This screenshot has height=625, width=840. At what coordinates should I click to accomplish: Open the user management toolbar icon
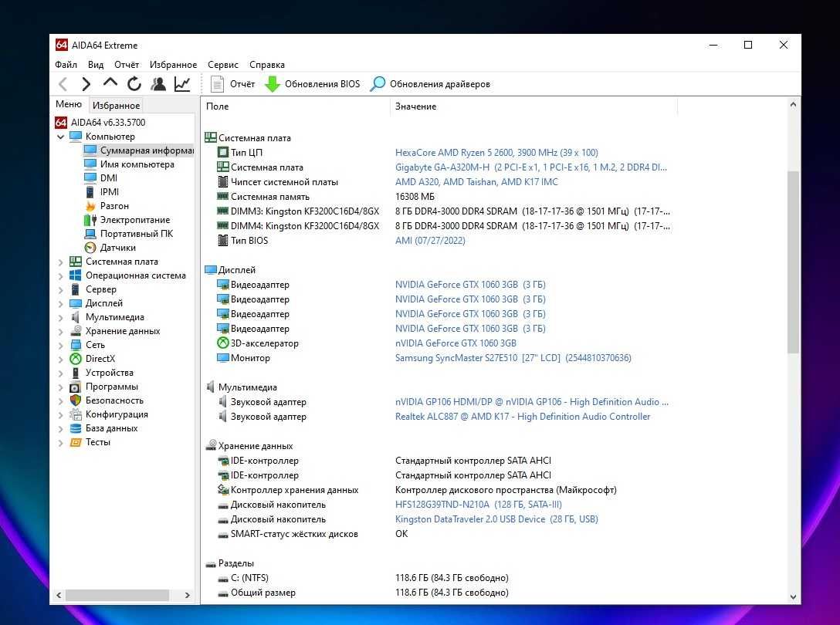tap(158, 83)
